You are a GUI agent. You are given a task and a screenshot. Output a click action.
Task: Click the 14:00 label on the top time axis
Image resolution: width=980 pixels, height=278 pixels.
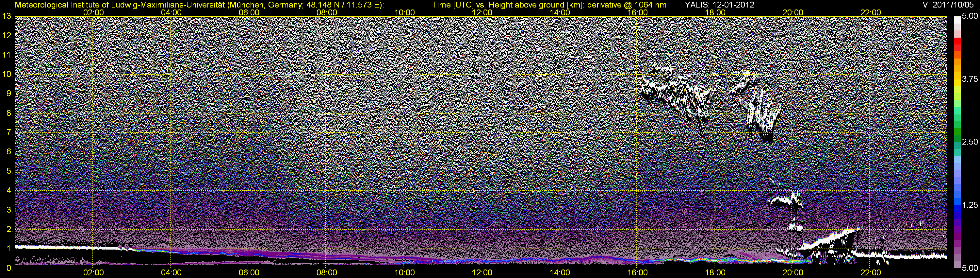tap(560, 12)
